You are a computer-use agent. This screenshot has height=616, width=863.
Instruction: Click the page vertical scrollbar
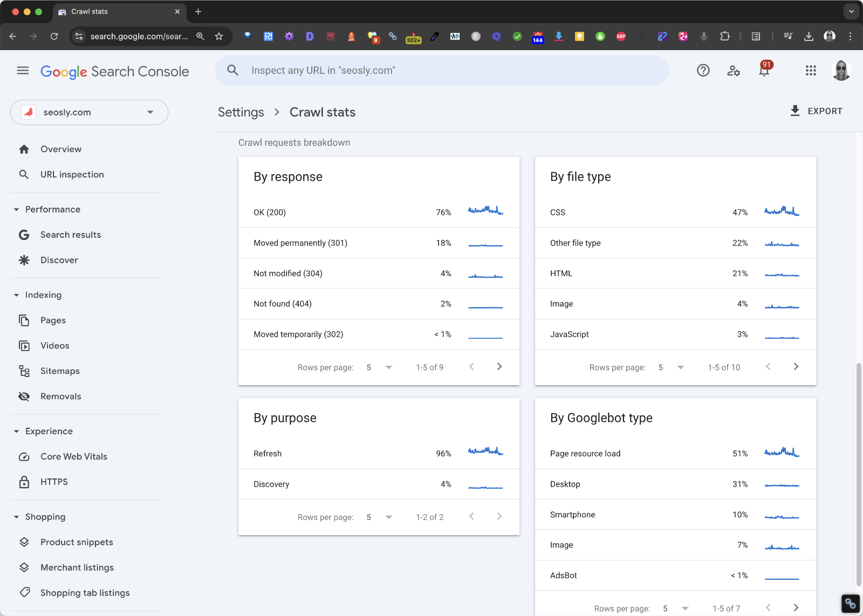click(859, 475)
